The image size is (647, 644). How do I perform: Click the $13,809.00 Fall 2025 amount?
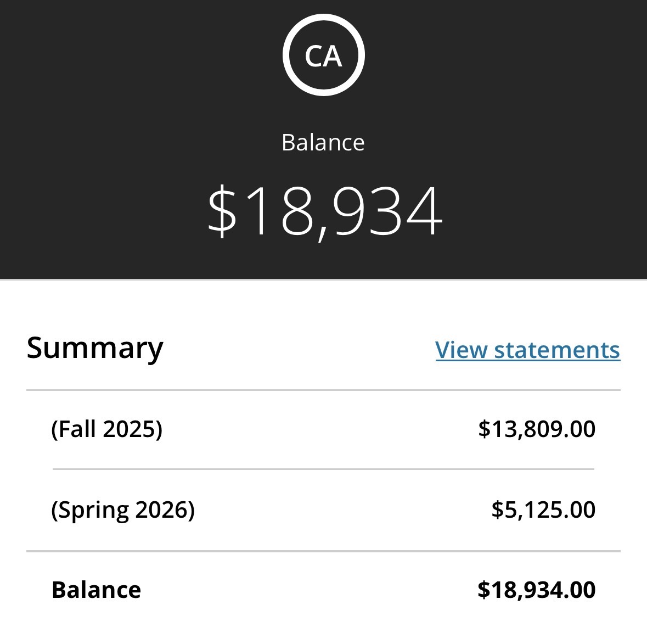[x=536, y=429]
